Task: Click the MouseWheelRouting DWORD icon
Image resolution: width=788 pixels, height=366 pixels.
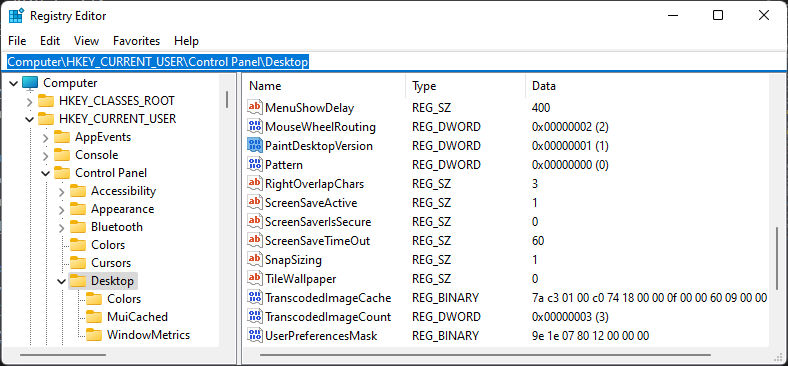Action: tap(255, 126)
